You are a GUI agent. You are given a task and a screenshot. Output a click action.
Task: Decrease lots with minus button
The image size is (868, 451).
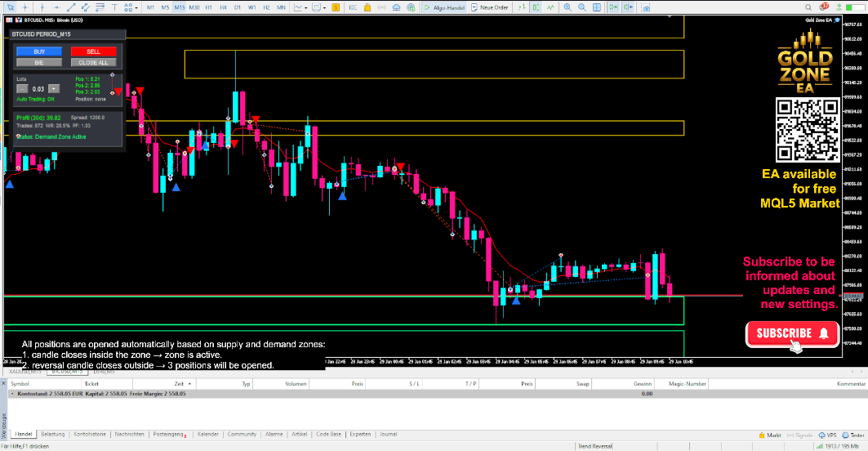22,89
